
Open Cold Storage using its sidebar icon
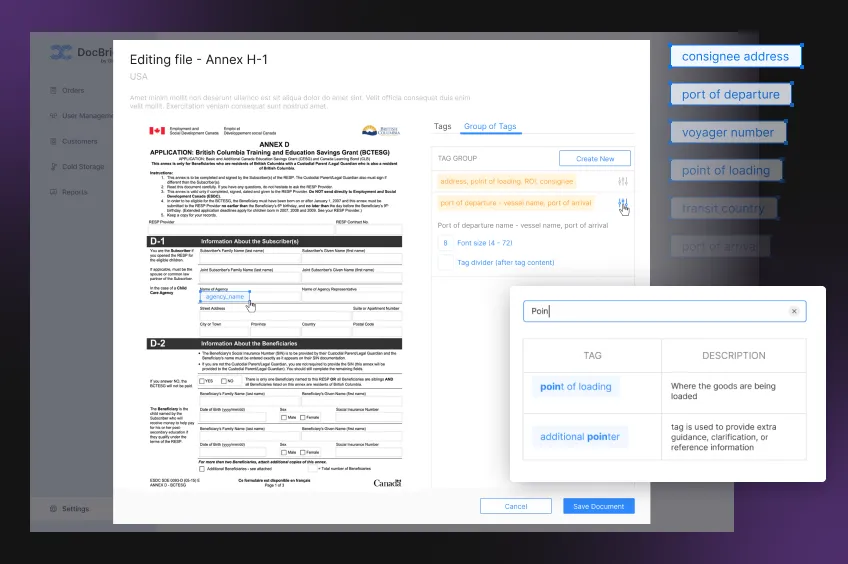click(x=53, y=167)
